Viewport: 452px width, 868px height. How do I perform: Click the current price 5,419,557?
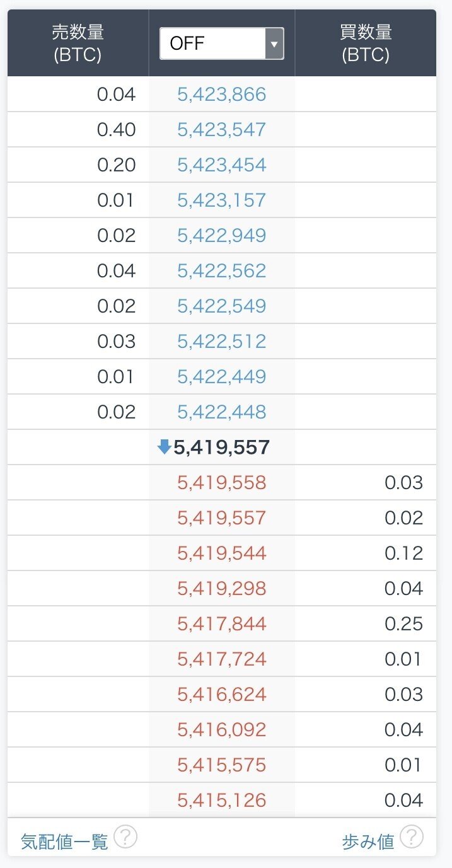(221, 446)
